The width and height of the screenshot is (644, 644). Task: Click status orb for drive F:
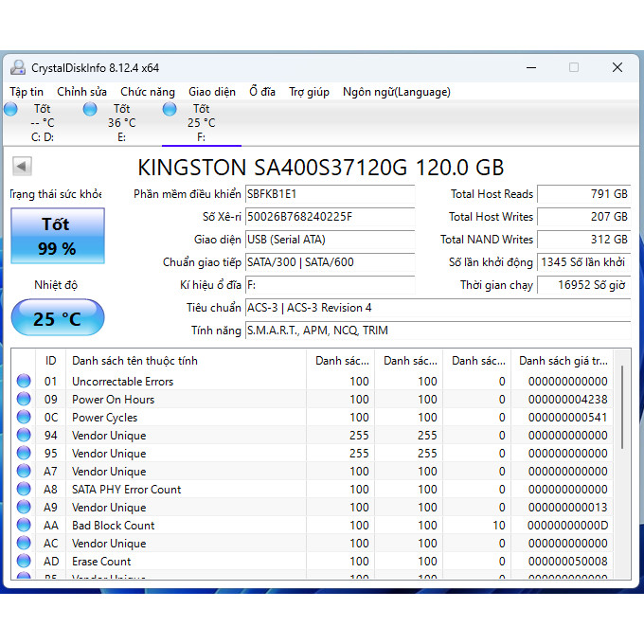[x=170, y=109]
